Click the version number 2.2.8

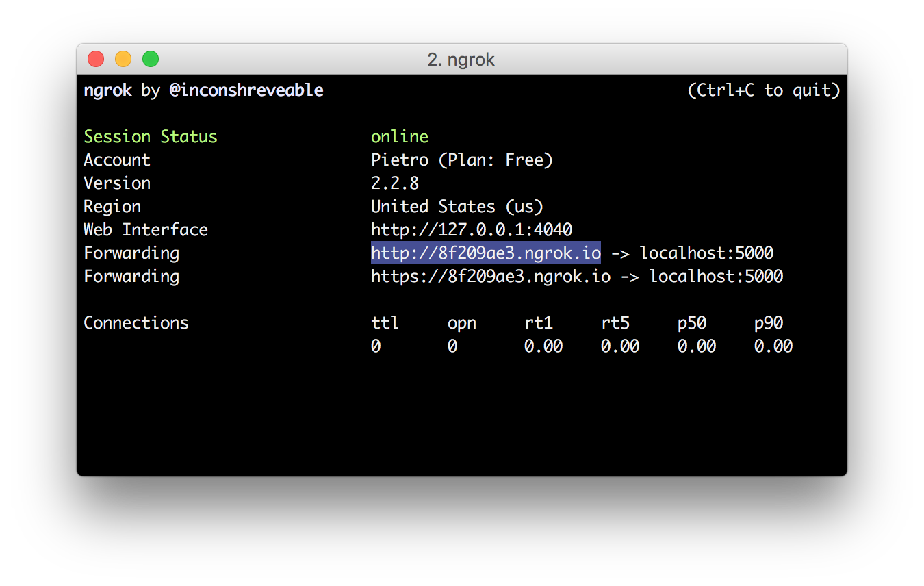394,183
